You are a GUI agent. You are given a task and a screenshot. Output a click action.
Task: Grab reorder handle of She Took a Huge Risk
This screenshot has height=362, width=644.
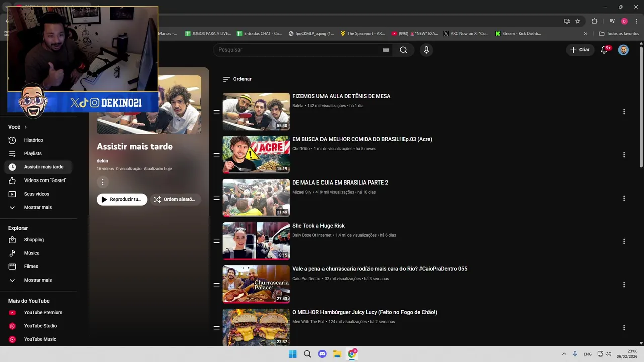[216, 241]
